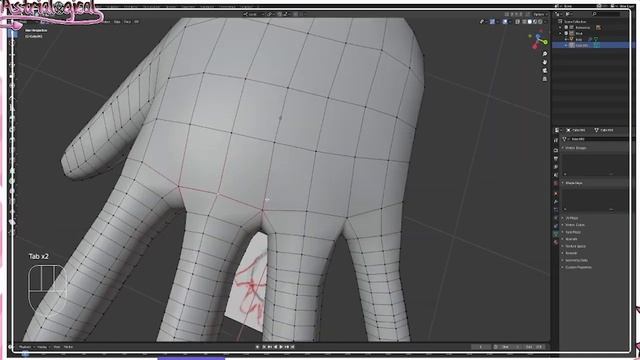Open the properties editor type dropdown
This screenshot has height=360, width=640.
557,130
